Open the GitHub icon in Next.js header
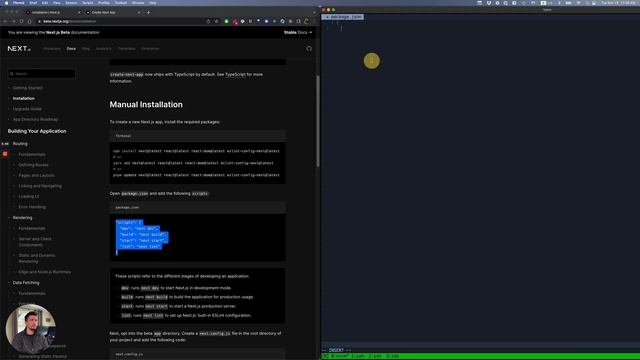640x360 pixels. [x=309, y=49]
